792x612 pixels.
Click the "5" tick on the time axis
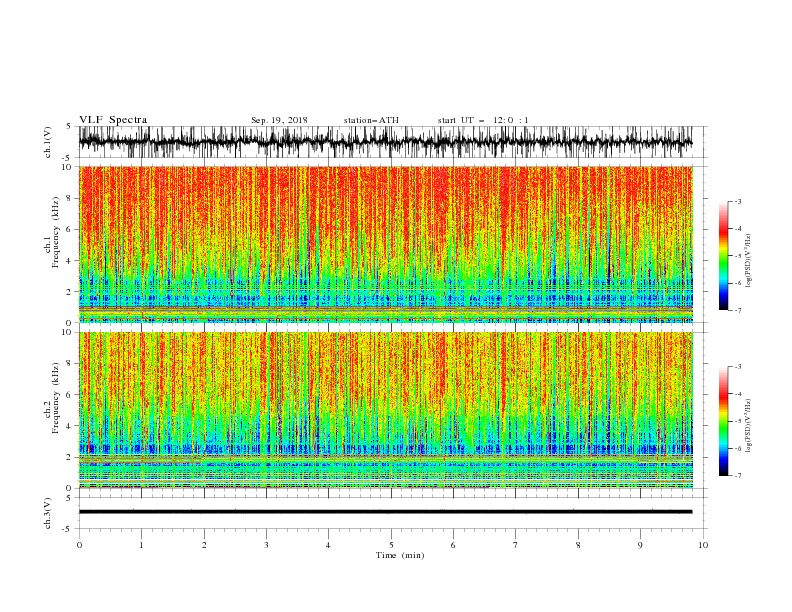tap(391, 545)
